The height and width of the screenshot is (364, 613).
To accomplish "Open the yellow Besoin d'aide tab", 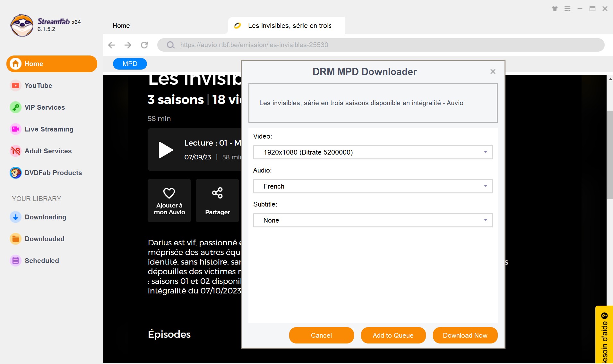I will pos(604,335).
